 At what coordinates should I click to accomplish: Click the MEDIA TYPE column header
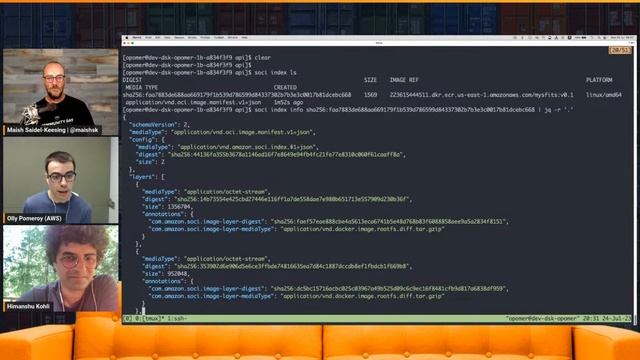142,87
